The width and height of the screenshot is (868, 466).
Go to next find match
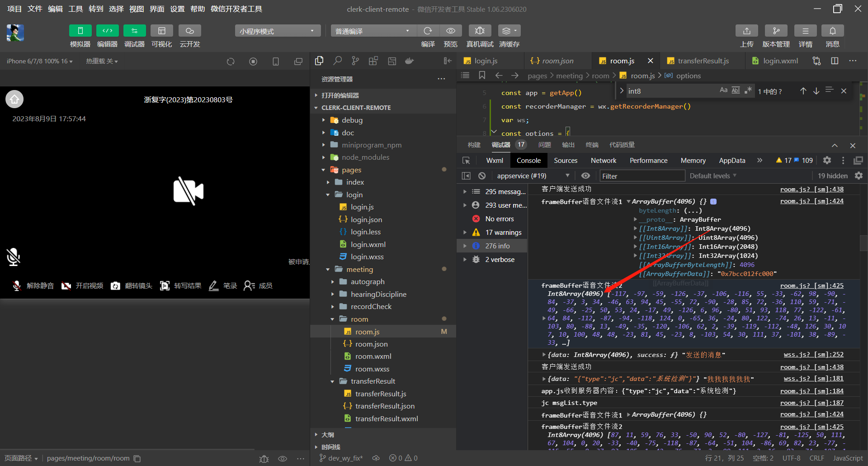click(816, 91)
